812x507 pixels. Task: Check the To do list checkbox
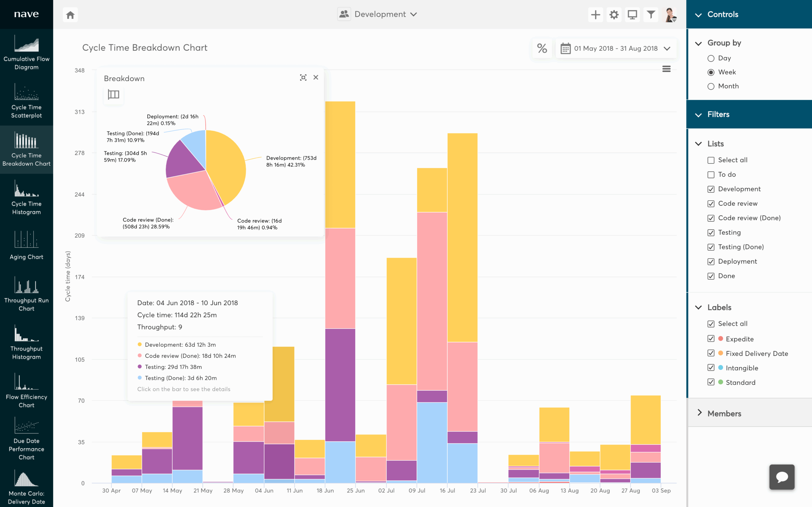711,175
